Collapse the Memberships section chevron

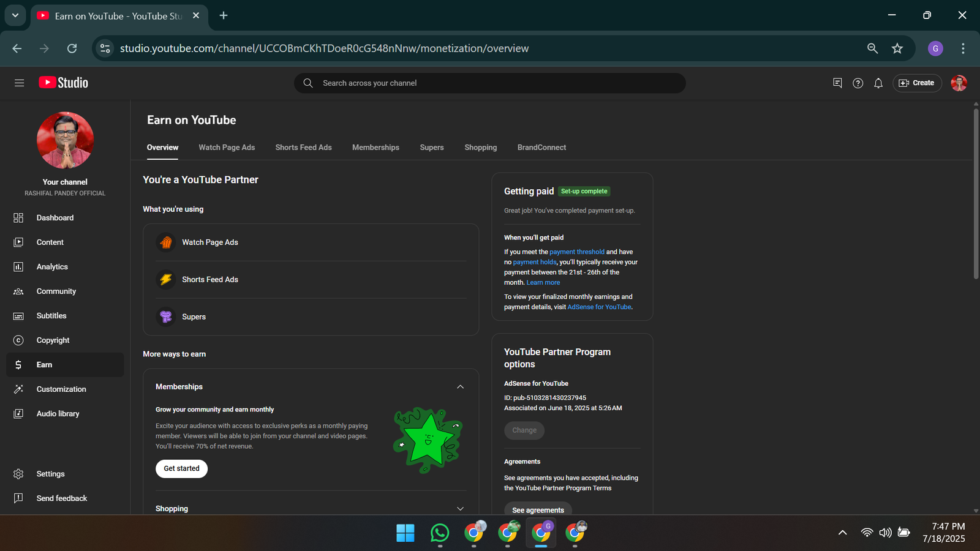click(x=461, y=387)
